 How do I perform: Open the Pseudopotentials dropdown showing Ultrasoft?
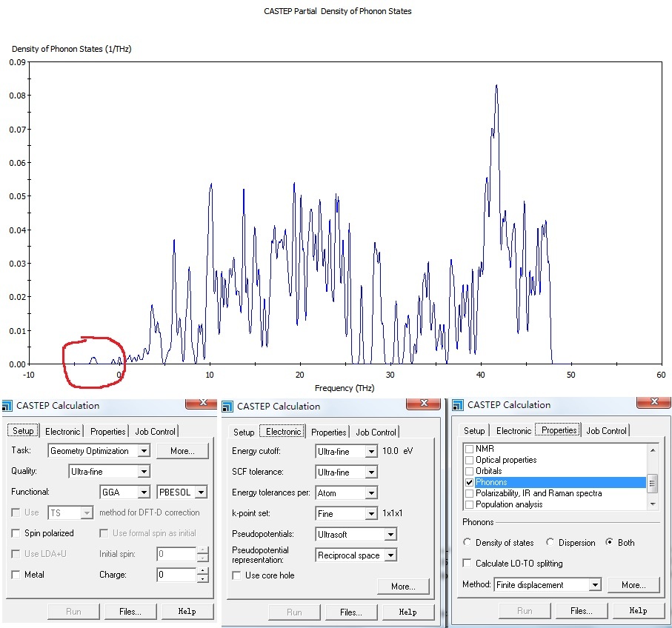(390, 534)
